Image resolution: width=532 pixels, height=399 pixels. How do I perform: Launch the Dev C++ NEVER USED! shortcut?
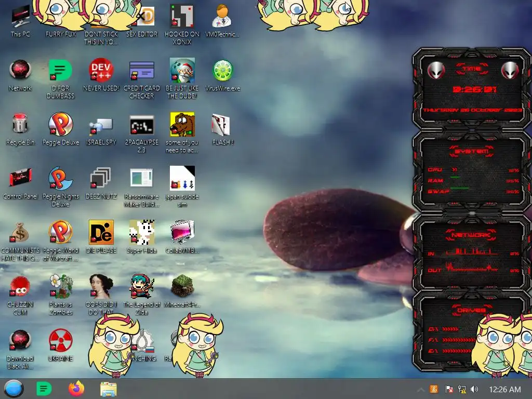tap(101, 75)
